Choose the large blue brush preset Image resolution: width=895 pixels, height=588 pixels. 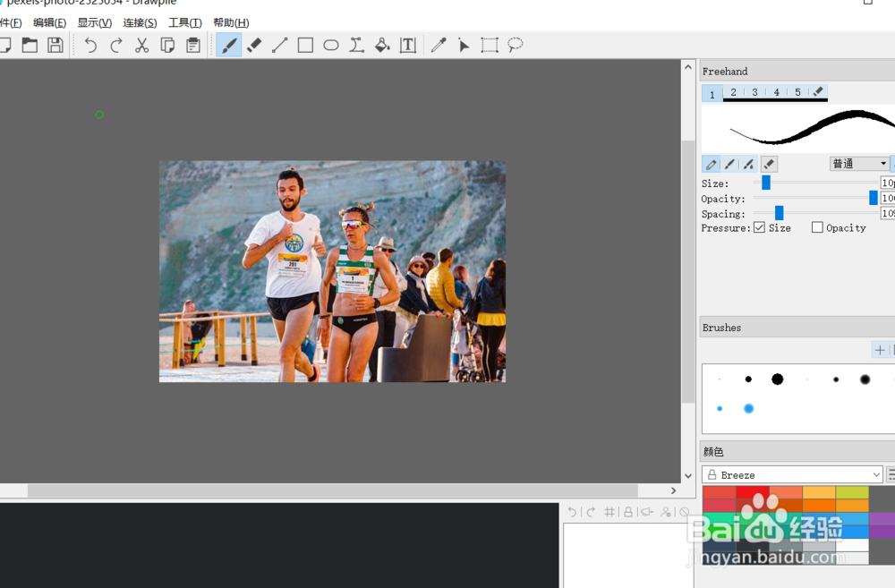coord(749,408)
